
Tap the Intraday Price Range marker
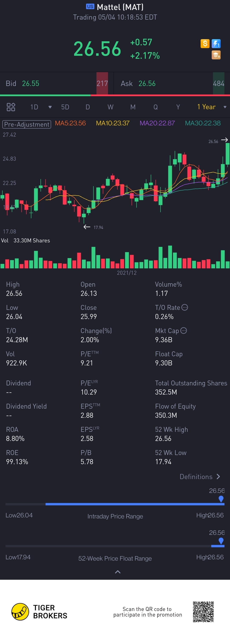[x=221, y=499]
